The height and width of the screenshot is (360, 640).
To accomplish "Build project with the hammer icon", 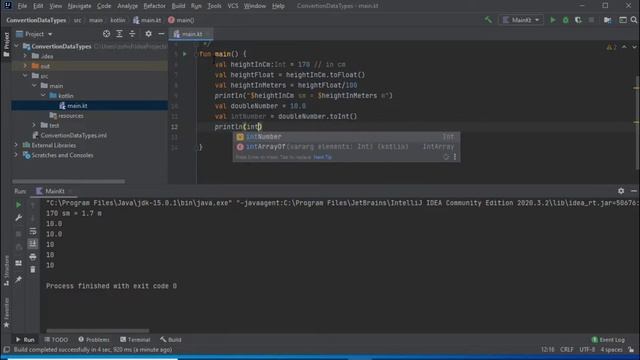I will 488,20.
